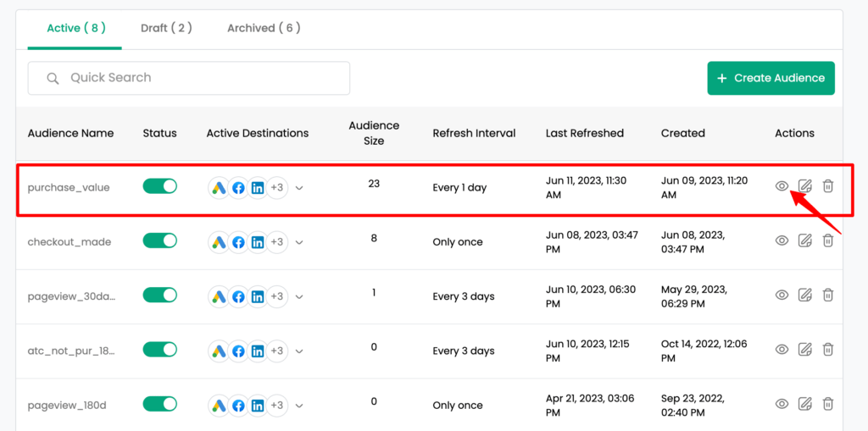Click the LinkedIn icon in pageview_180d row
Screen dimensions: 868x431
258,406
